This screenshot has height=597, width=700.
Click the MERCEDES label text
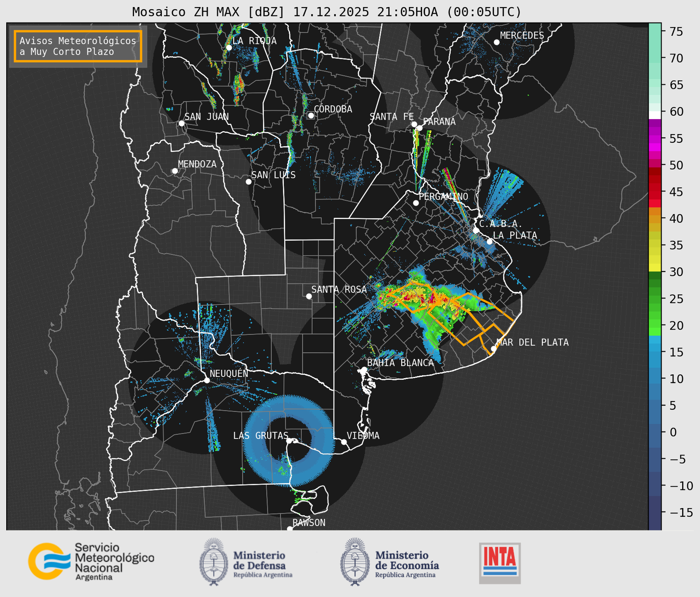tap(522, 35)
